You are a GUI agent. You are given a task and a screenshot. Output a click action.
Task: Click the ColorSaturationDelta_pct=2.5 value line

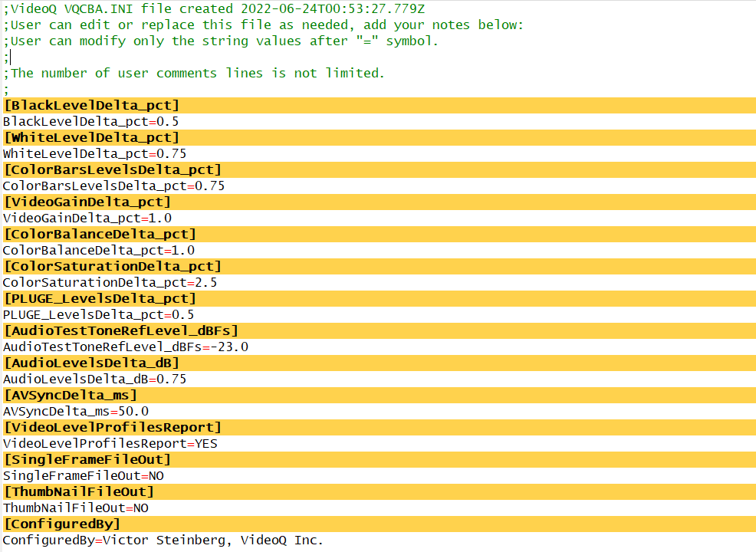coord(110,282)
